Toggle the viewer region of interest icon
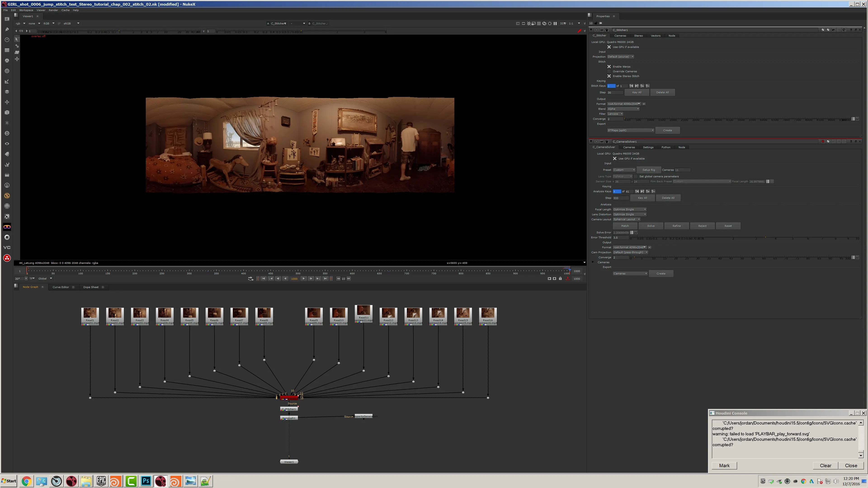The height and width of the screenshot is (488, 868). pyautogui.click(x=550, y=23)
